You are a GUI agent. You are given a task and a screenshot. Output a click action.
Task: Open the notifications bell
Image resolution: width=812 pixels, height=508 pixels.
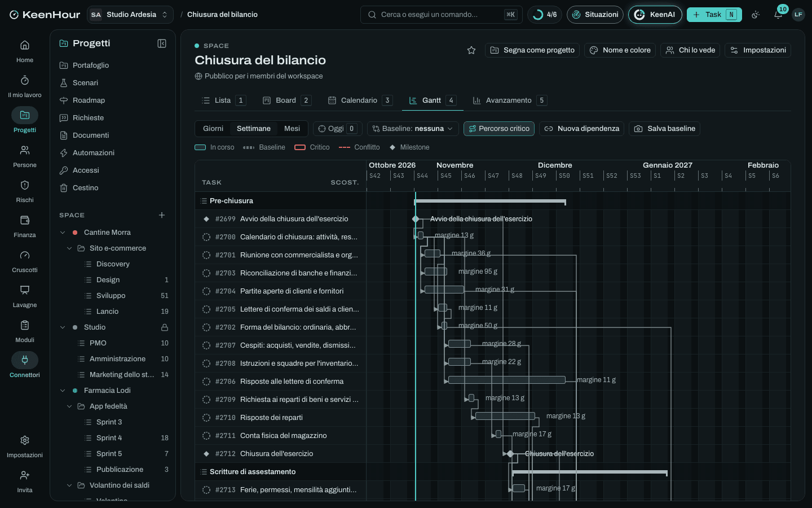click(x=778, y=15)
